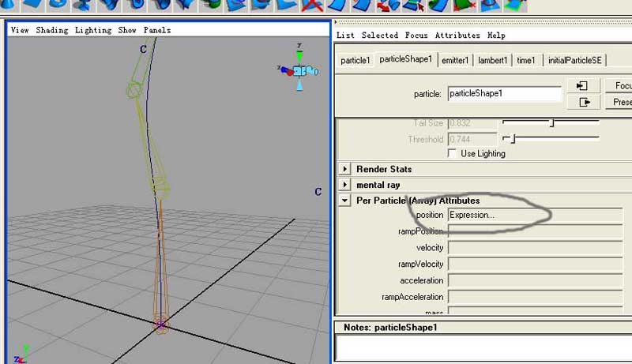632x364 pixels.
Task: Click the Focus button beside the particle name
Action: [619, 85]
